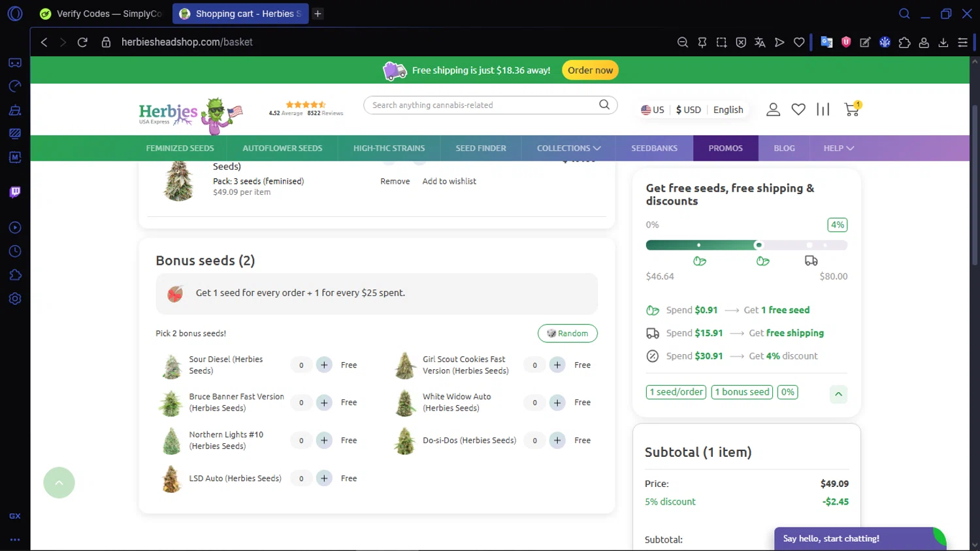Open the Say hello chat widget
Screen dimensions: 980x551
point(860,539)
